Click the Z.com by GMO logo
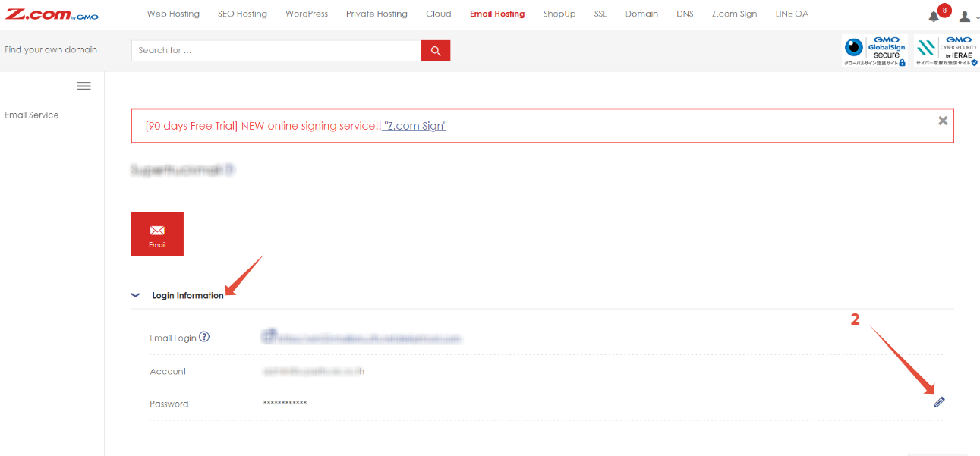Viewport: 980px width, 456px height. click(x=52, y=14)
